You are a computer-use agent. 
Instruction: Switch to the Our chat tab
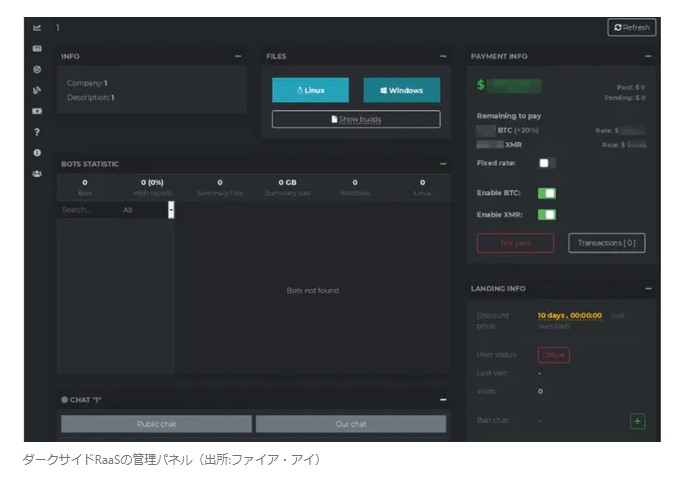point(350,424)
